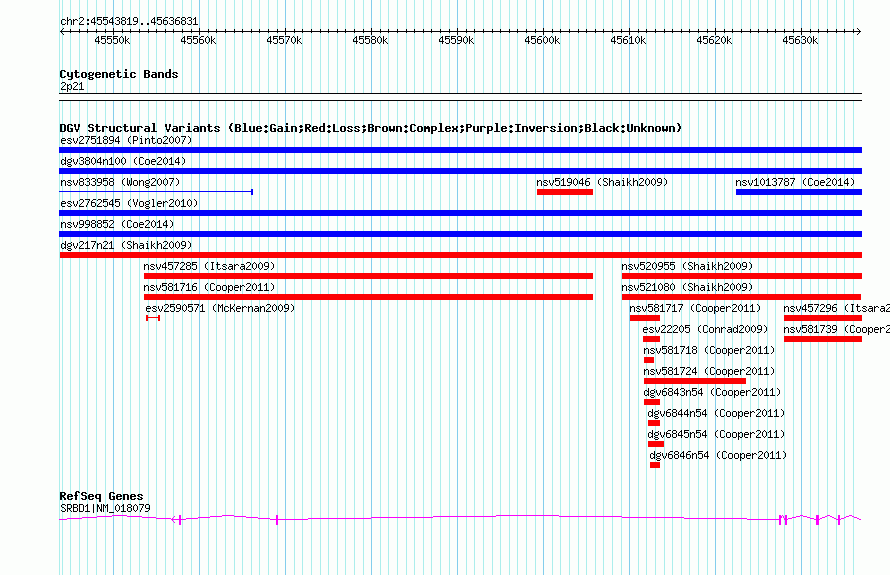
Task: Open variant dgv6843n54 (Cooper2011) label
Action: coord(712,392)
